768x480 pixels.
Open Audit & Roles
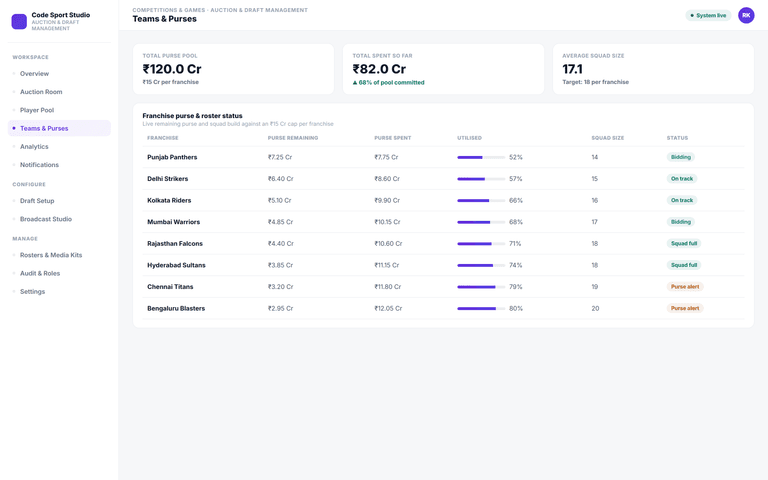(x=59, y=273)
